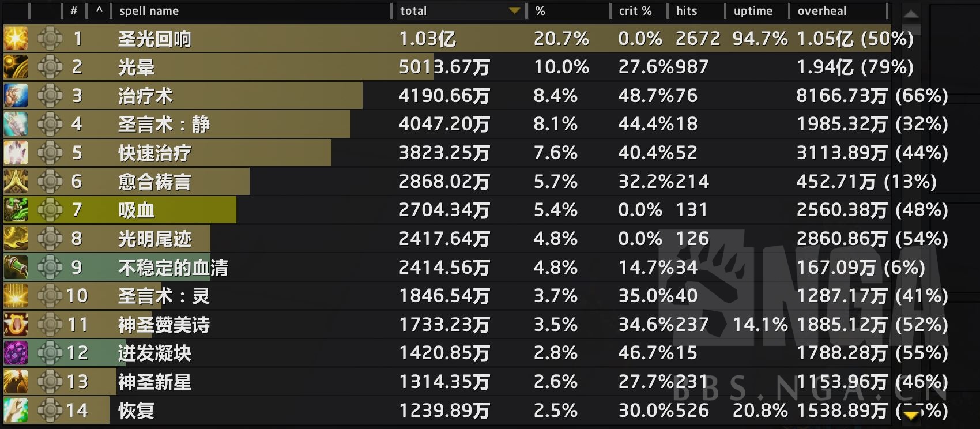980x429 pixels.
Task: Click the crit % column header
Action: 635,11
